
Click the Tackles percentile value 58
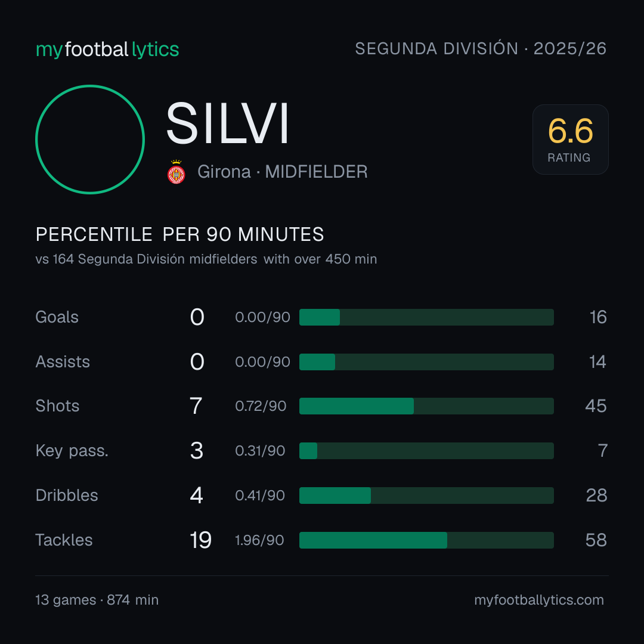596,540
